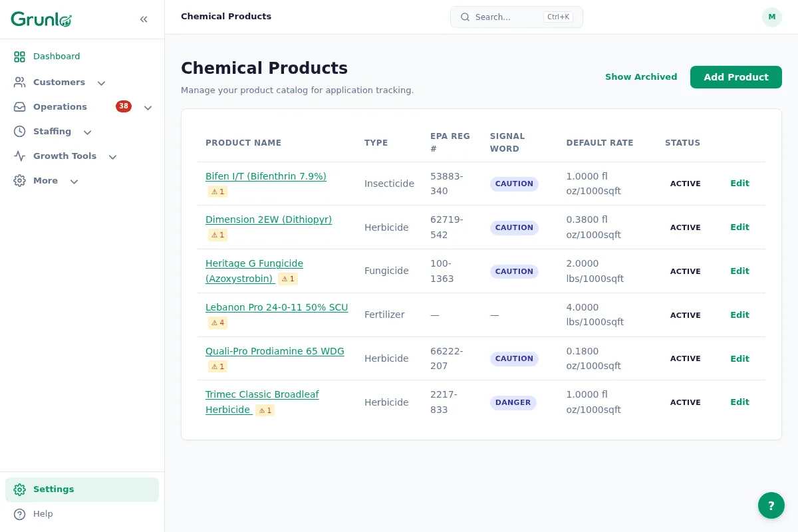
Task: Click CAUTION badge in Bifen I/T row
Action: coord(514,184)
